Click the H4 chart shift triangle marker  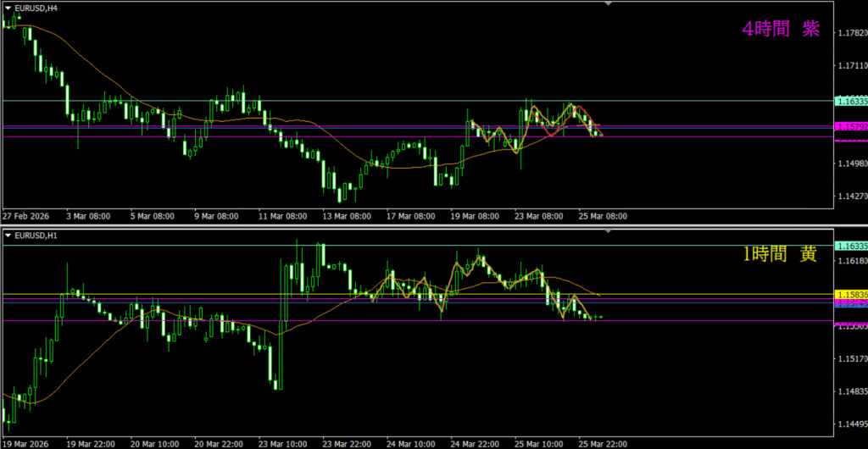pyautogui.click(x=607, y=4)
